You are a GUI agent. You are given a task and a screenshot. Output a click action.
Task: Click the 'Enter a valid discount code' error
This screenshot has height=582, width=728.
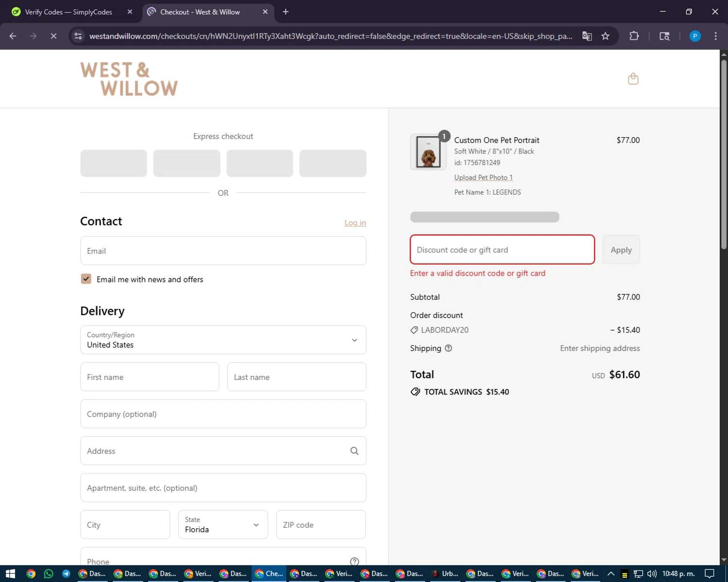coord(478,273)
